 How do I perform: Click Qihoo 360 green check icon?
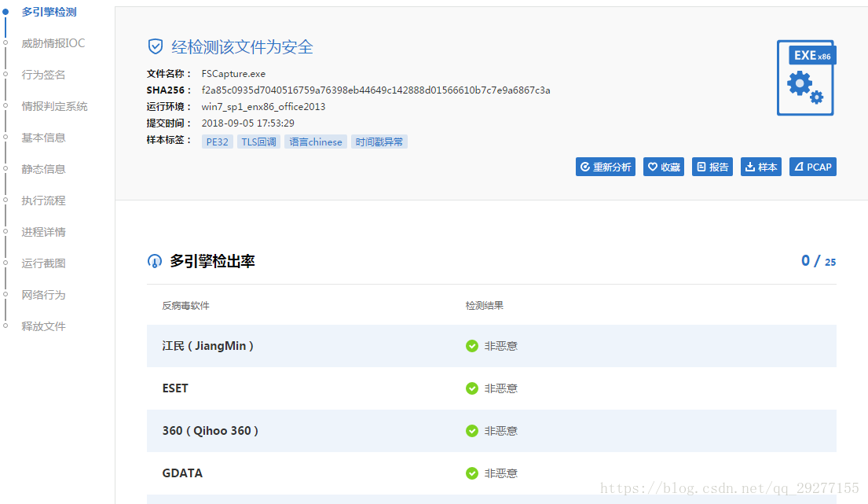(471, 431)
